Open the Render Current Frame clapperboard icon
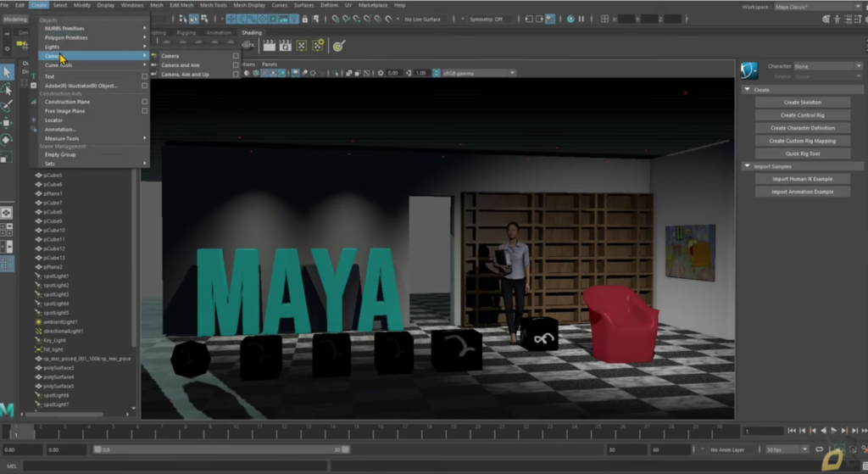 click(269, 46)
